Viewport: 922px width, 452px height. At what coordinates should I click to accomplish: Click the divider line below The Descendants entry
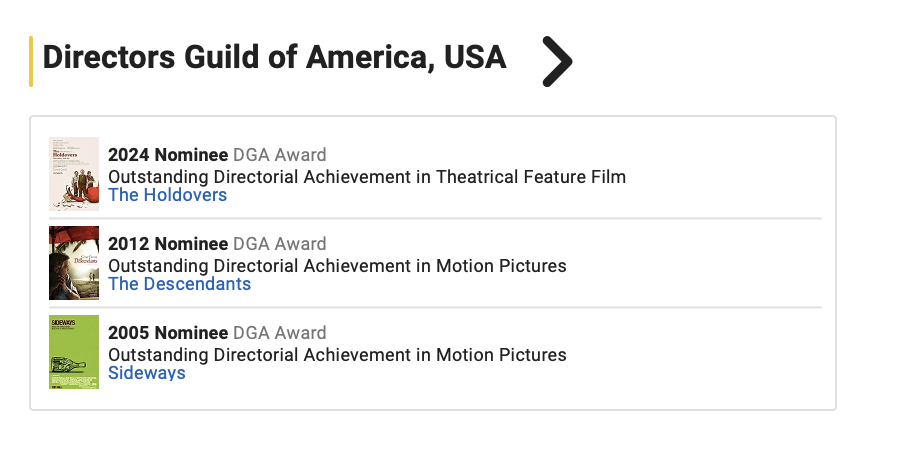tap(435, 307)
